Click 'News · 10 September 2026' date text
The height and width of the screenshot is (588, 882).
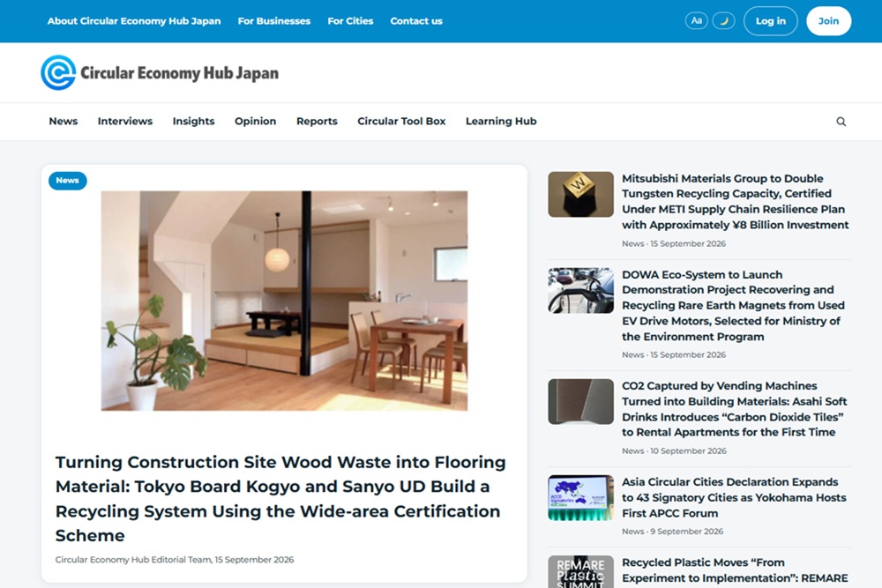674,450
